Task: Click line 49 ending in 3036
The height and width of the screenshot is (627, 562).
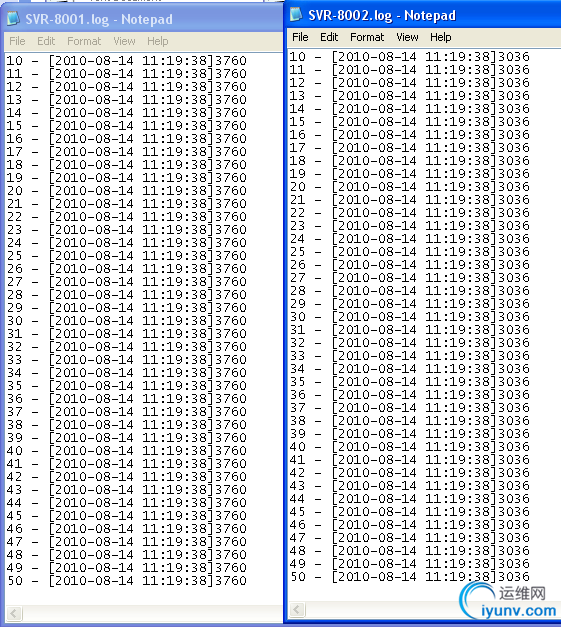Action: click(410, 563)
